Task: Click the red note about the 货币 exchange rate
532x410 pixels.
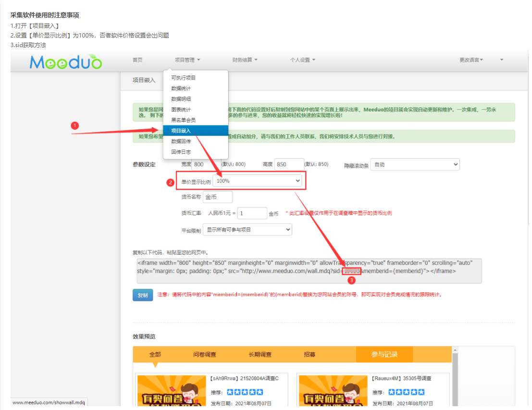Action: click(x=339, y=213)
